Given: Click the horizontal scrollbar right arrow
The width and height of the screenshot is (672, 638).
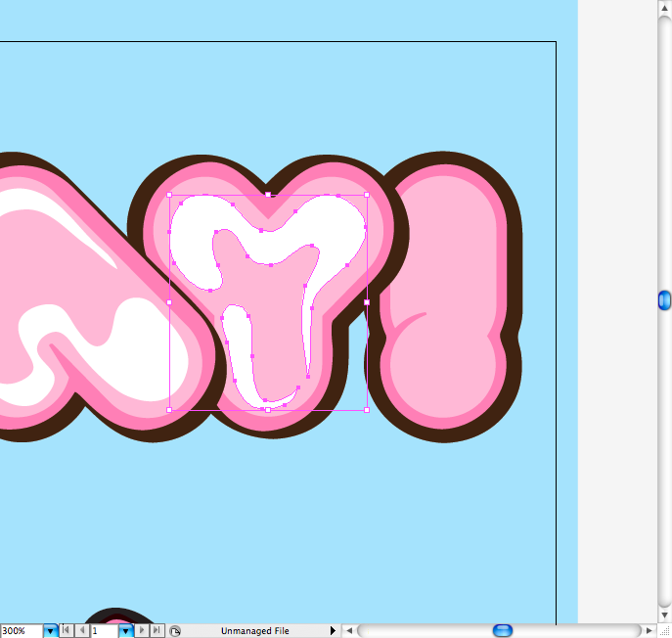Looking at the screenshot, I should pos(650,631).
